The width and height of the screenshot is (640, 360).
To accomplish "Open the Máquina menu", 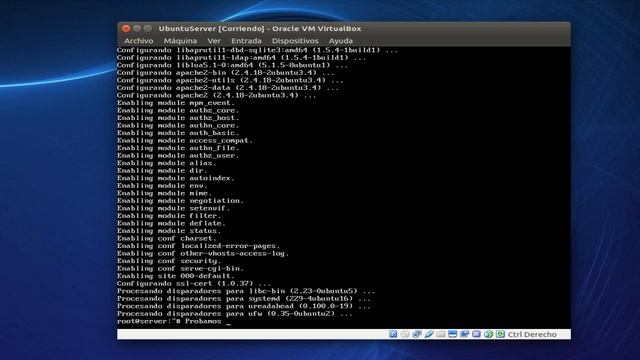I will pos(180,41).
